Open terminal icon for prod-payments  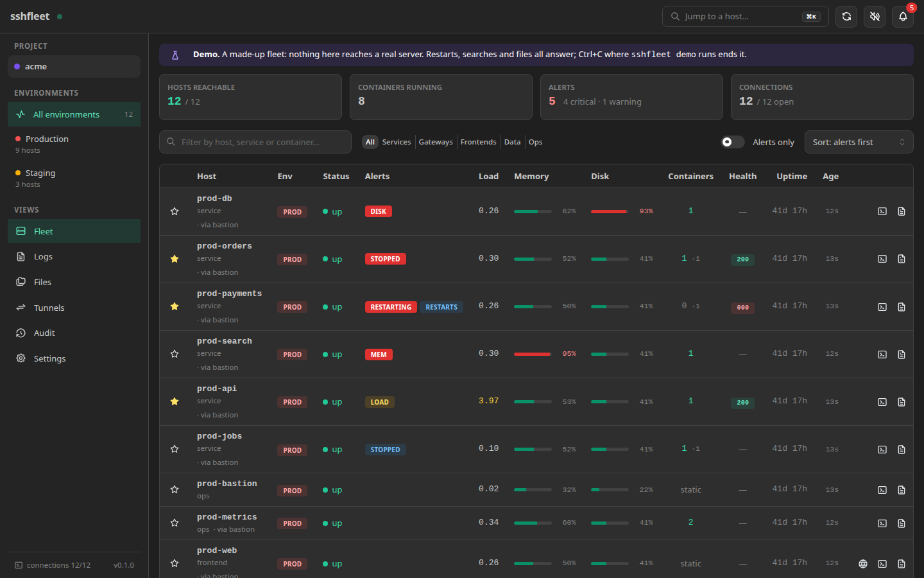pos(882,307)
